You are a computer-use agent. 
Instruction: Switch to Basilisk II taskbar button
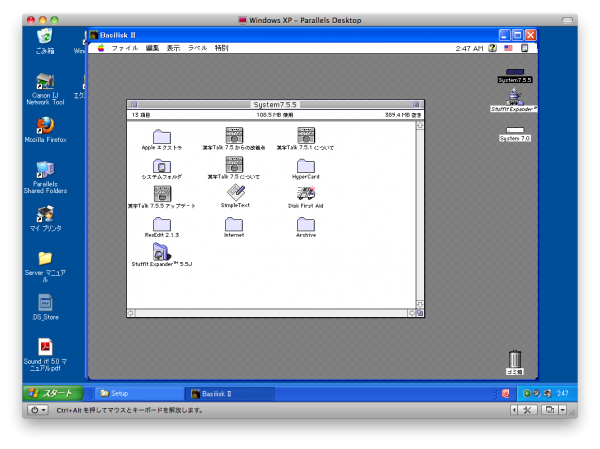(230, 393)
